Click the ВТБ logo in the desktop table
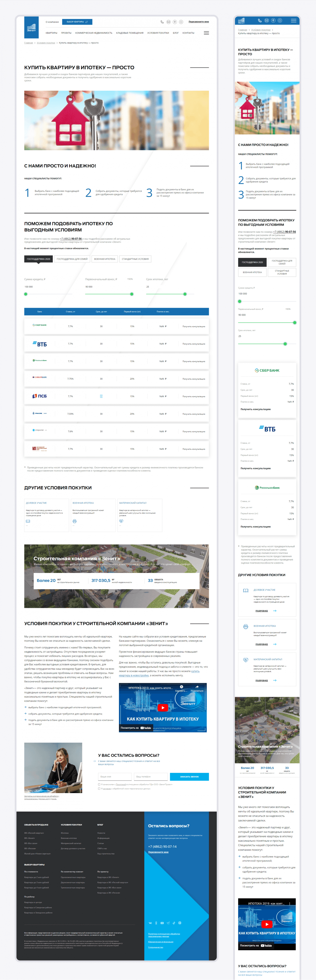 click(x=40, y=344)
